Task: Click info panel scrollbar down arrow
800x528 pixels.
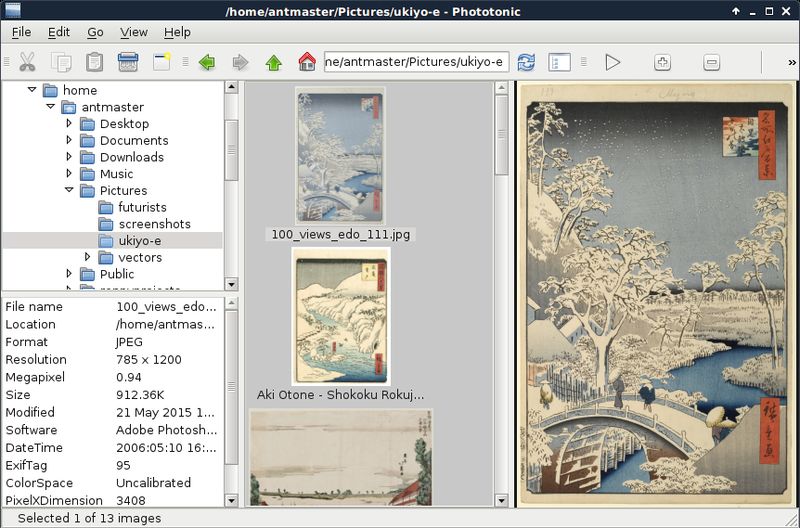Action: (231, 500)
